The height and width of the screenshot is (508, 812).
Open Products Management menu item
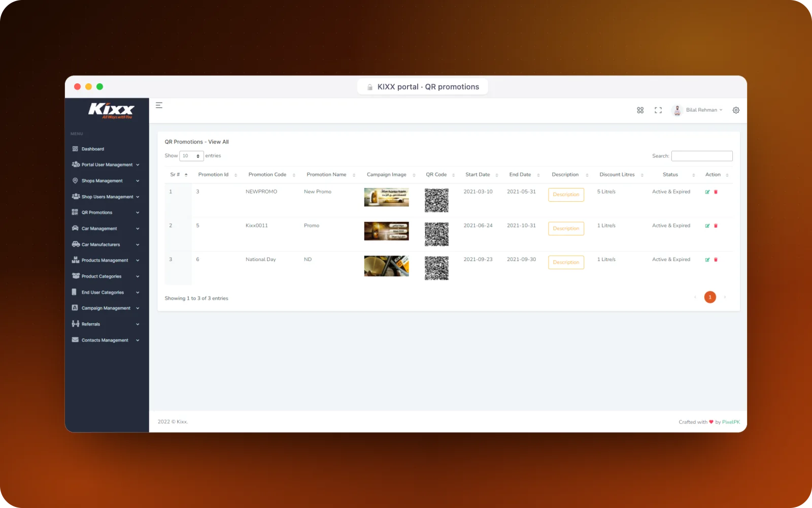click(106, 261)
